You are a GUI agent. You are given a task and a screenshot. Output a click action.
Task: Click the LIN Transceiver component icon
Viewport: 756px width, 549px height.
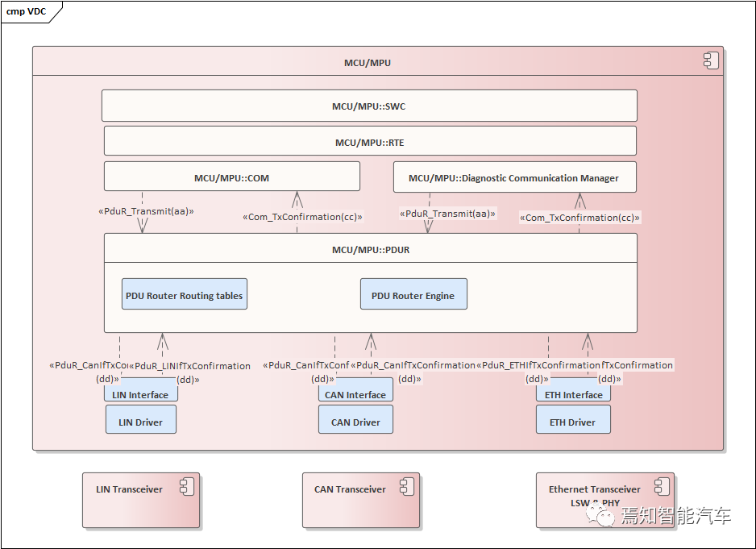183,486
